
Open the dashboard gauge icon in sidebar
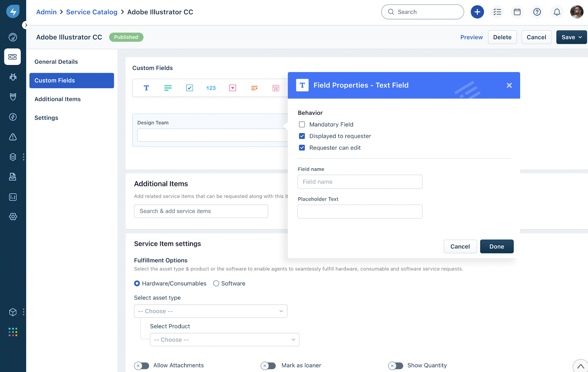pos(13,37)
